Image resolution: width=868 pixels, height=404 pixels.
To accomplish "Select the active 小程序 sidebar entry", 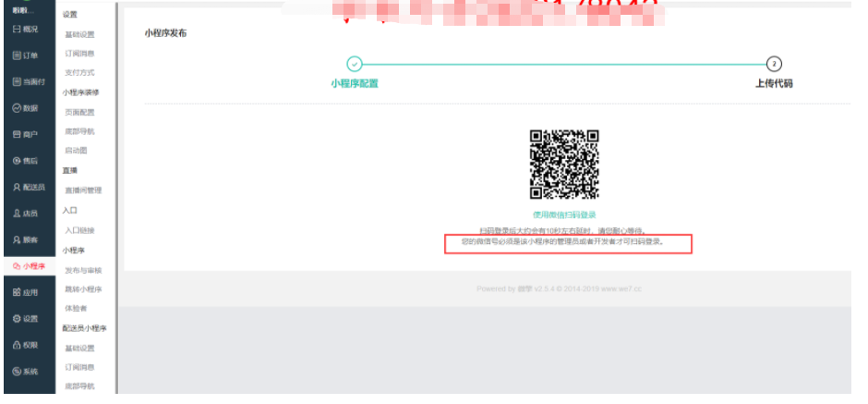I will (29, 266).
